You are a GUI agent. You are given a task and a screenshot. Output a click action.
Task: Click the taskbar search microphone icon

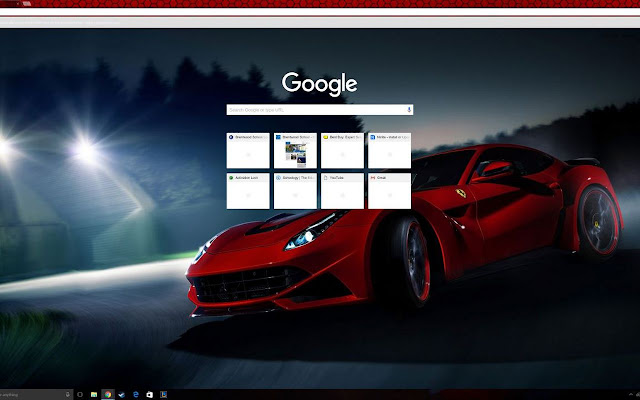point(67,395)
